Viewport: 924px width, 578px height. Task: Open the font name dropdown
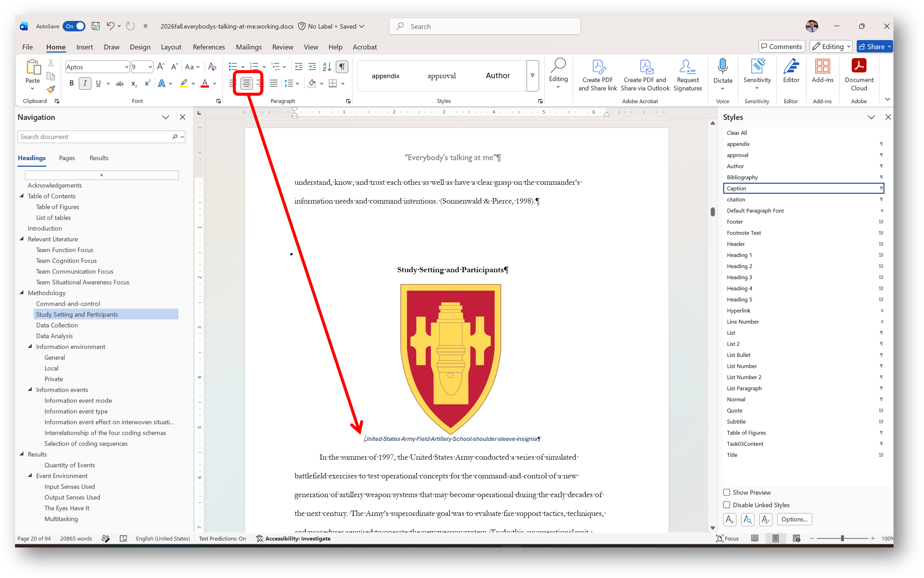pyautogui.click(x=126, y=67)
